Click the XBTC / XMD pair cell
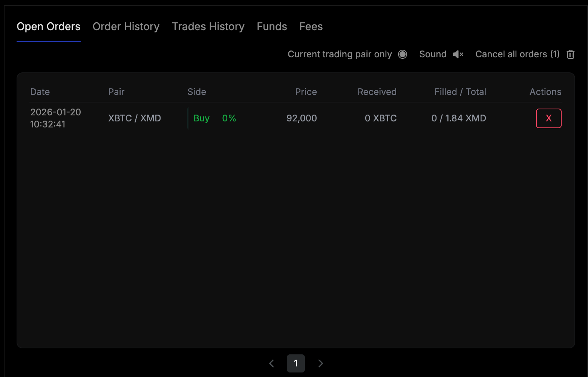 (135, 118)
